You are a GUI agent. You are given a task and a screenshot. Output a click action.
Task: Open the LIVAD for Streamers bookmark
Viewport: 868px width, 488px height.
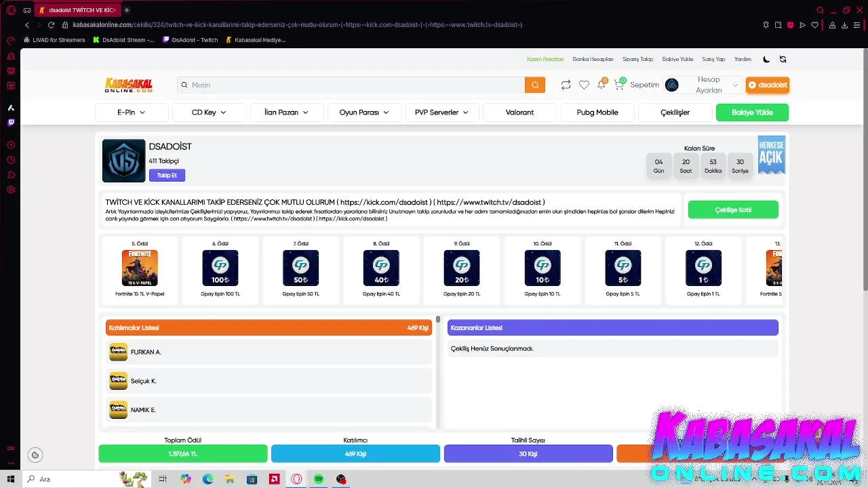coord(54,40)
